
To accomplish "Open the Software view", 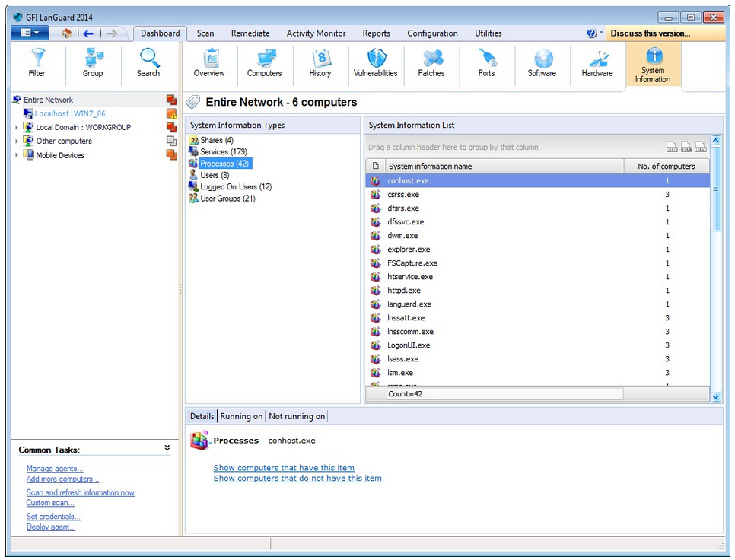I will coord(542,63).
